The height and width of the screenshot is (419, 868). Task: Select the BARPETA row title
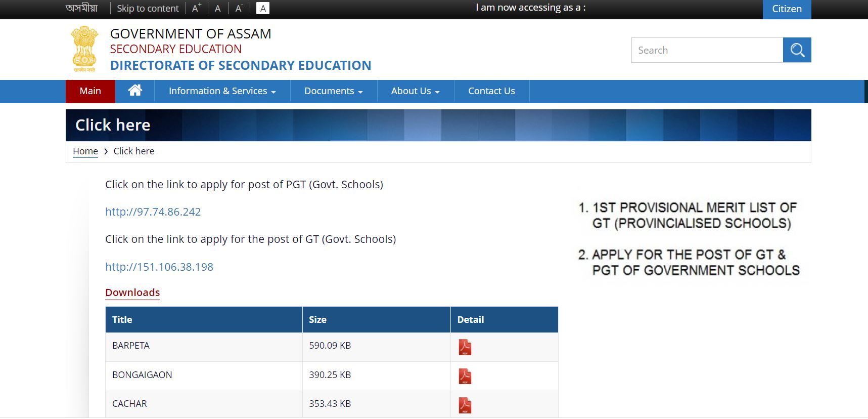tap(131, 346)
